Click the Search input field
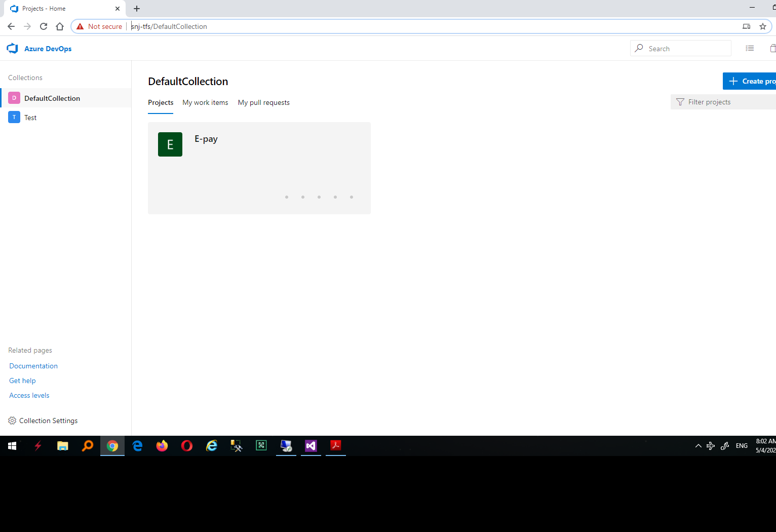The image size is (776, 532). (x=681, y=48)
